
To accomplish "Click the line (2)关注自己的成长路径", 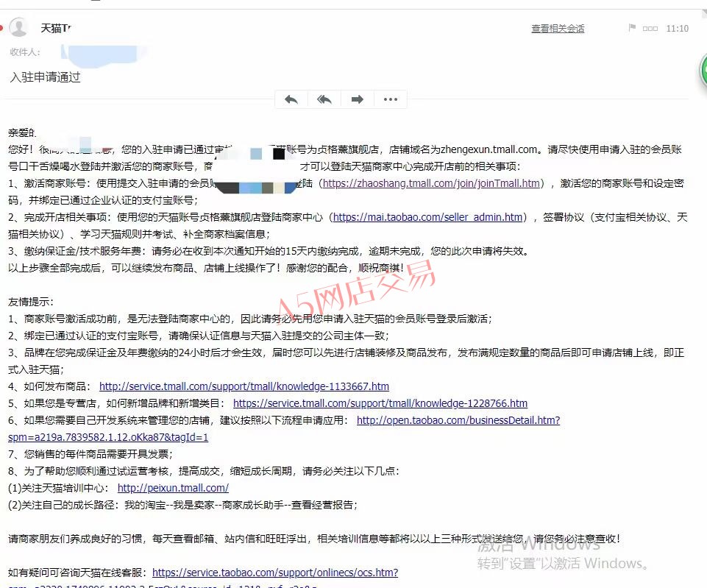I will tap(182, 505).
